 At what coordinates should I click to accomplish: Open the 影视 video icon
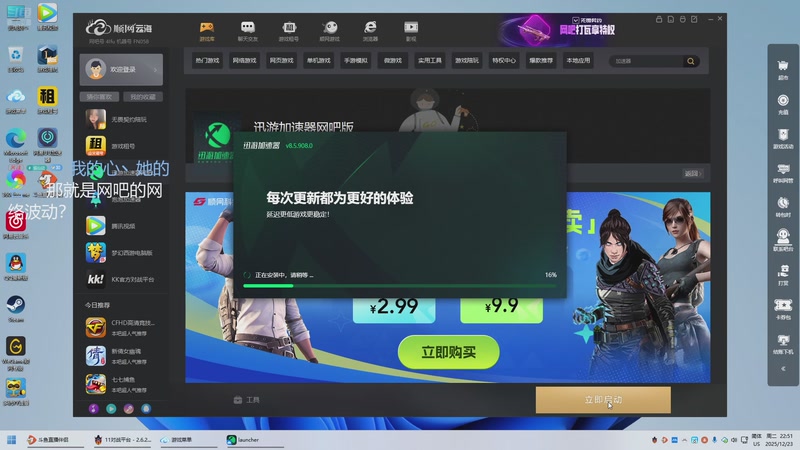click(x=411, y=31)
